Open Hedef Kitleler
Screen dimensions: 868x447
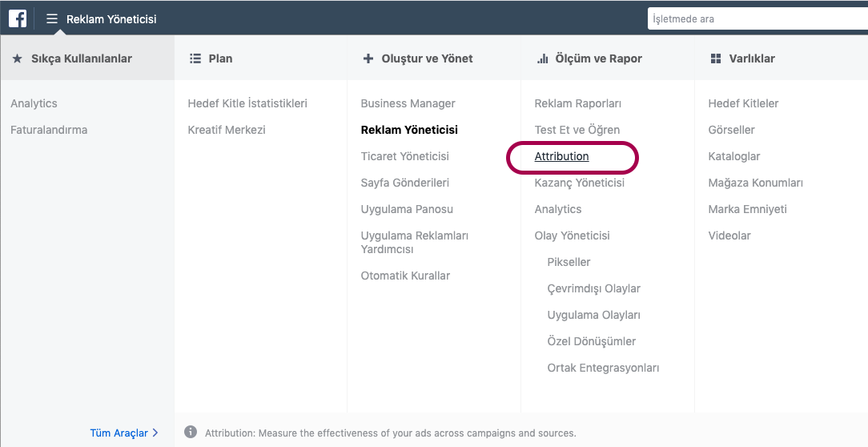pyautogui.click(x=743, y=103)
